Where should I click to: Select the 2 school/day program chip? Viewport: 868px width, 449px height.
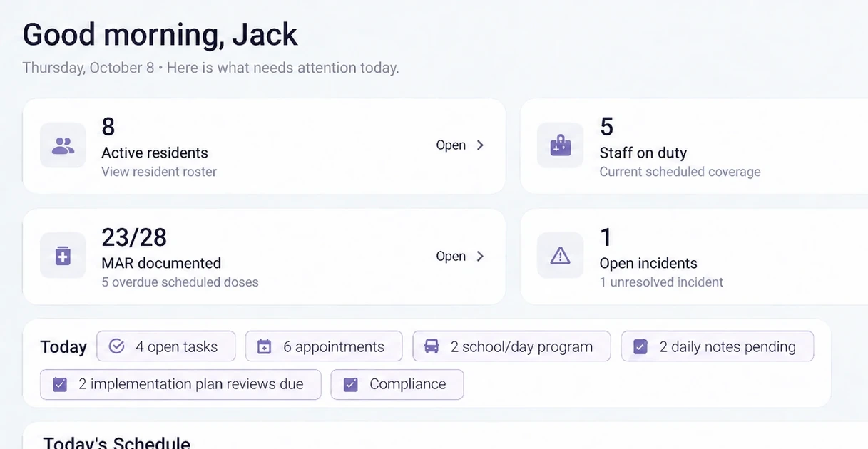511,346
